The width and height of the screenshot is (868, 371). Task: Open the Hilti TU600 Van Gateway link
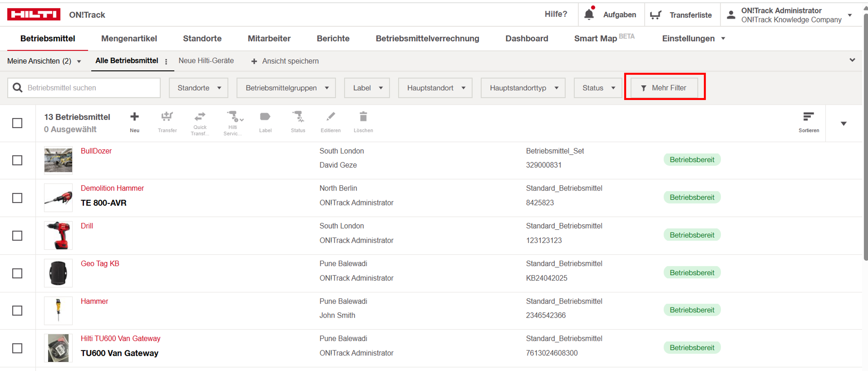(x=120, y=338)
